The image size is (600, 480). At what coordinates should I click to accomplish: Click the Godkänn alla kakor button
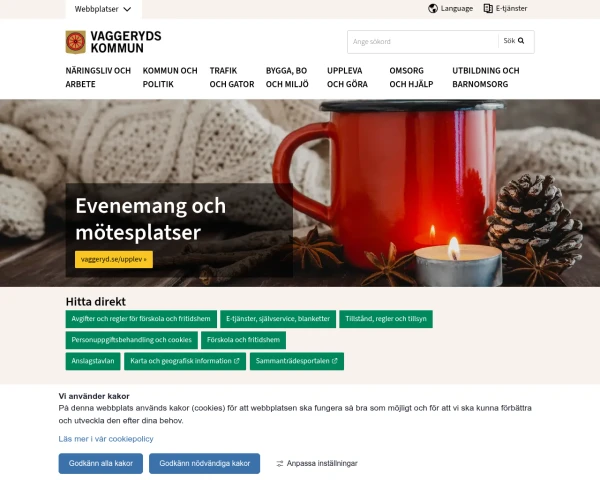click(x=101, y=464)
